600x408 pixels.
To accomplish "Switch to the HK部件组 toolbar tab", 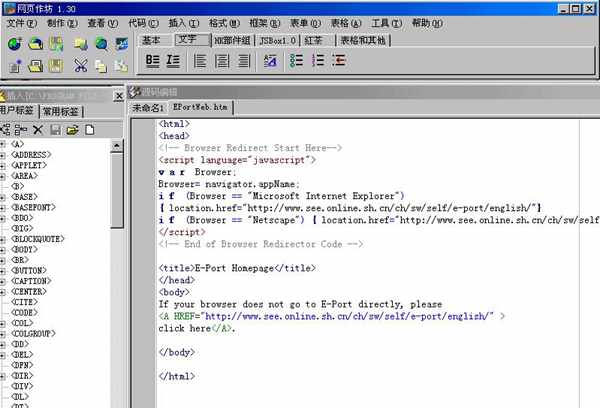I will tap(232, 40).
